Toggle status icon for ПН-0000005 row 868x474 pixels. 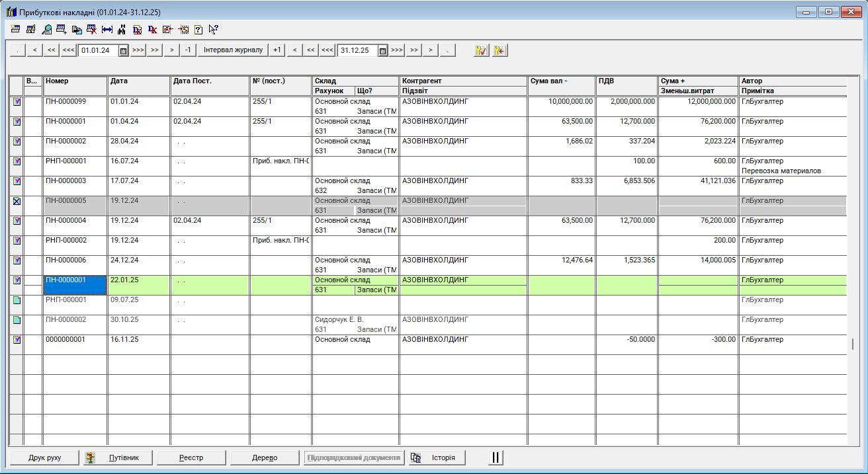[17, 201]
